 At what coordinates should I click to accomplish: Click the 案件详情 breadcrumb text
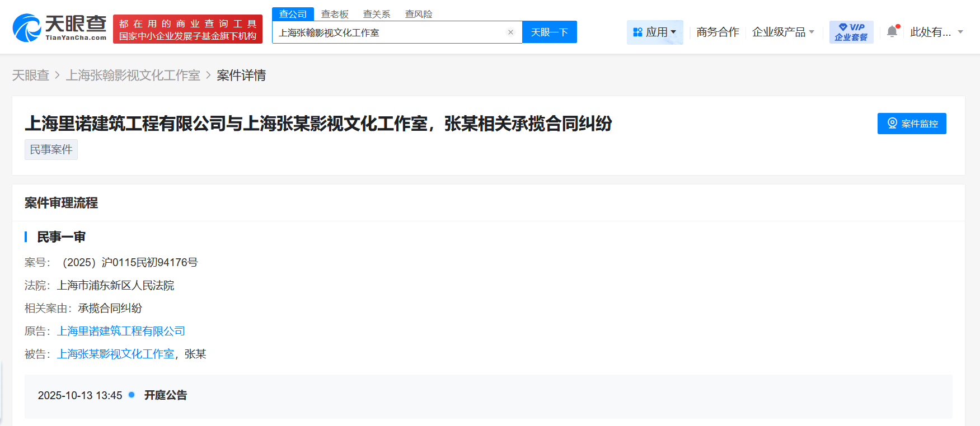[x=241, y=75]
